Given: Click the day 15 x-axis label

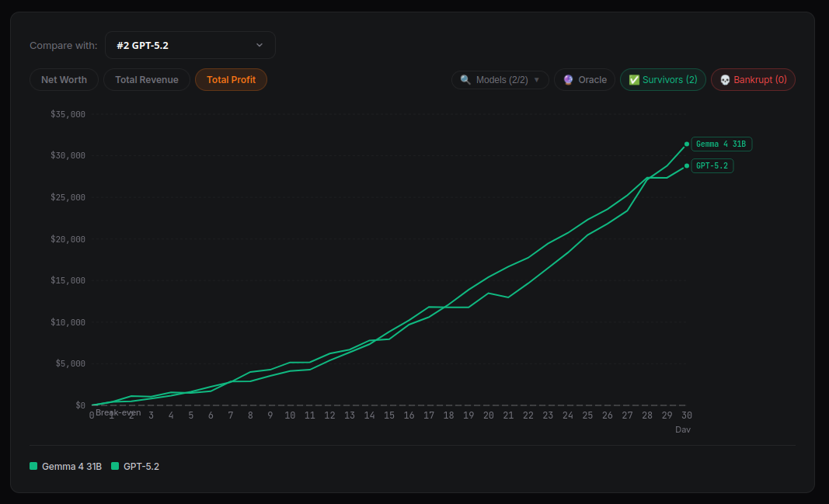Looking at the screenshot, I should tap(389, 415).
